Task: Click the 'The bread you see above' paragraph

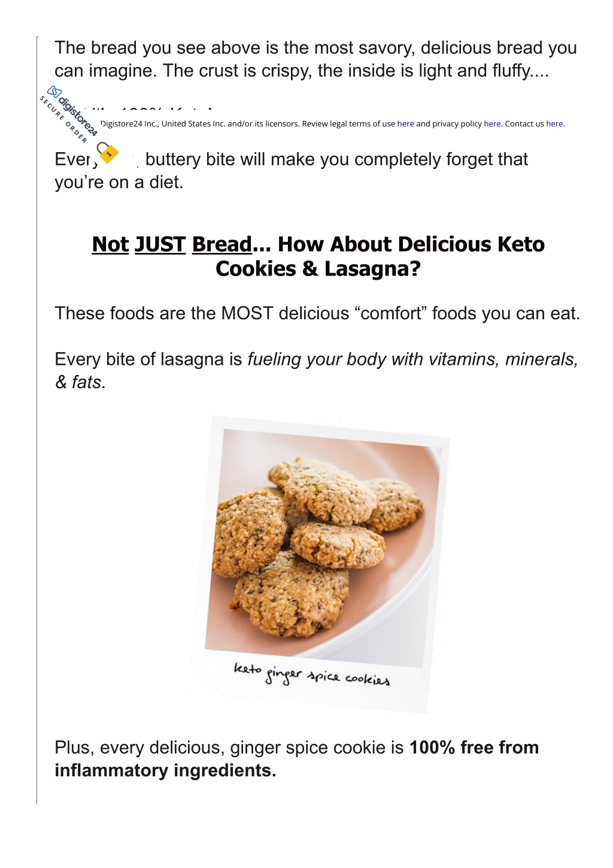Action: coord(315,59)
